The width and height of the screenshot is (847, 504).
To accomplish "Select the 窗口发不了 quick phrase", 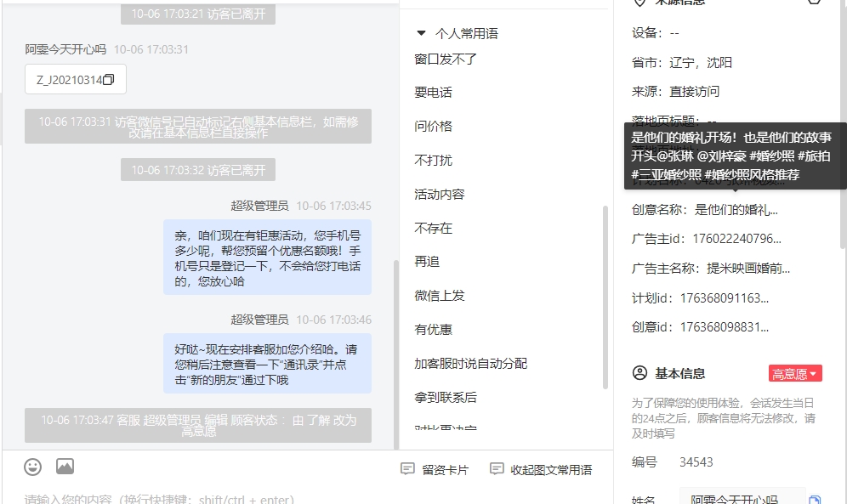I will [446, 59].
